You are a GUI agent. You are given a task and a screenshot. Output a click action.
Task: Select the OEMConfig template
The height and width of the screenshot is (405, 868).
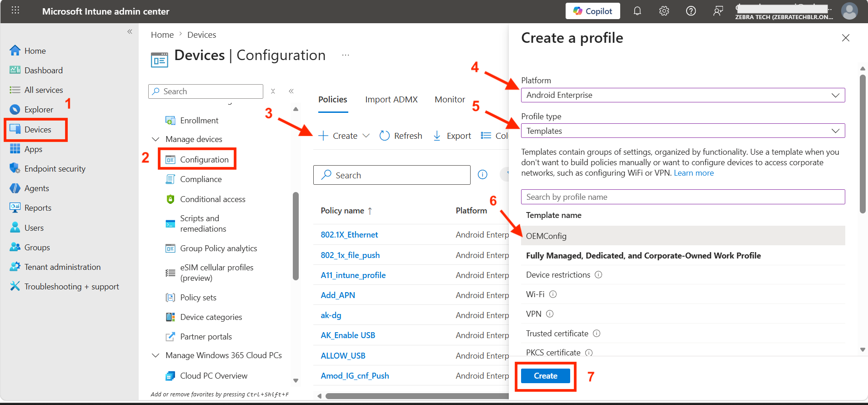tap(683, 236)
